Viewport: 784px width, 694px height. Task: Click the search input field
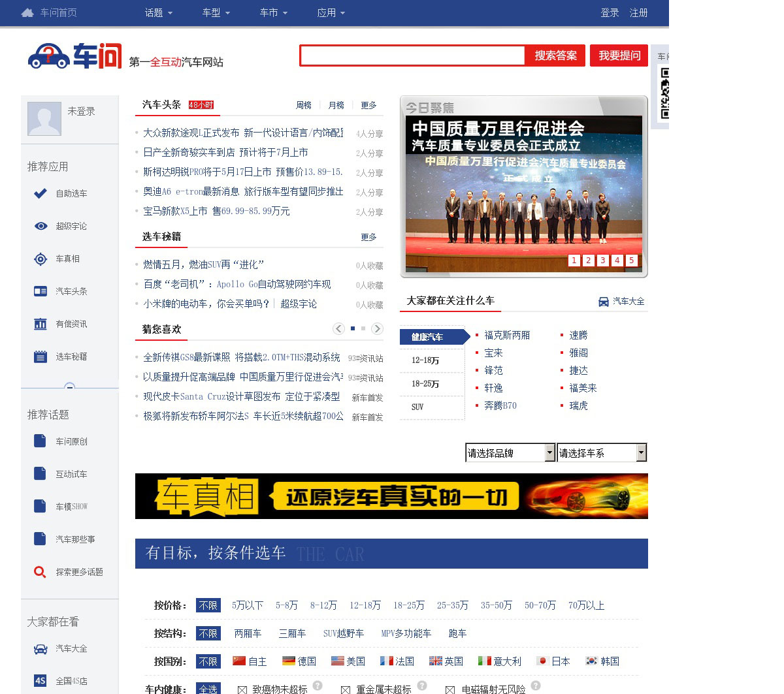tap(412, 55)
